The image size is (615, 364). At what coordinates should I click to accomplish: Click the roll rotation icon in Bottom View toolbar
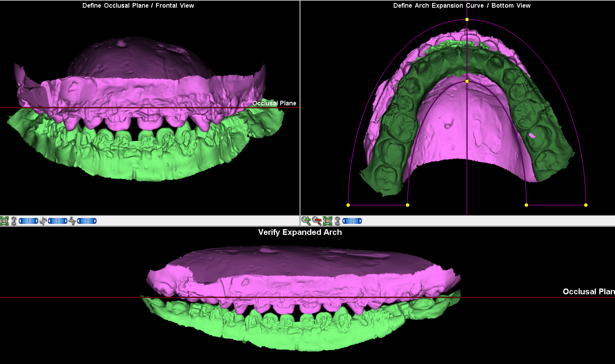click(x=337, y=221)
